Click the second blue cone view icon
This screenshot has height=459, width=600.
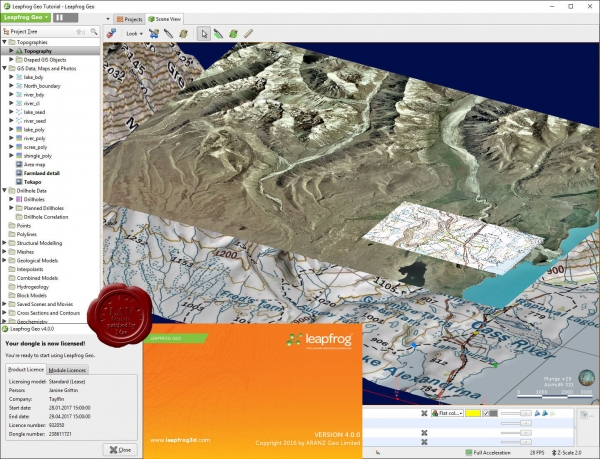click(545, 413)
